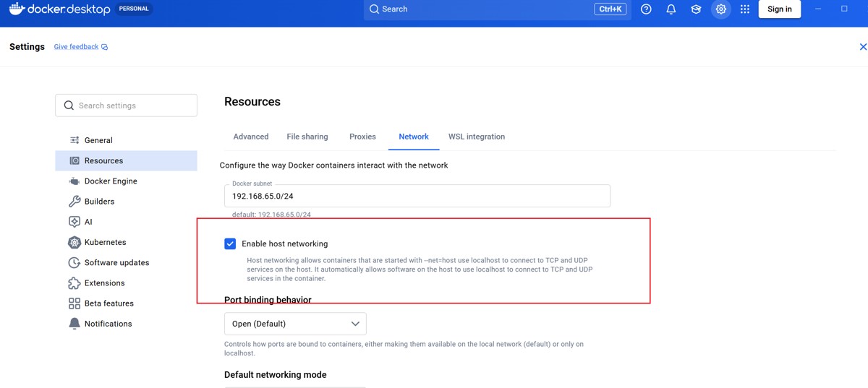Select Docker Engine in sidebar
The image size is (868, 388).
(x=110, y=181)
